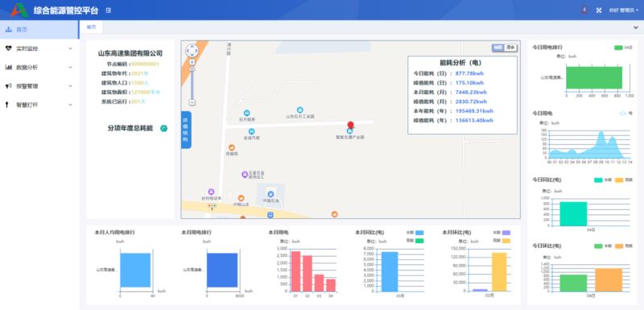Expand the 实时监控 sidebar menu
The width and height of the screenshot is (644, 310).
click(x=39, y=48)
